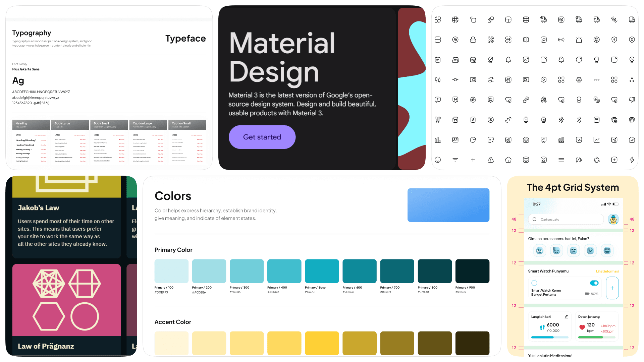
Task: Select the speeding delivery truck icon
Action: pyautogui.click(x=597, y=20)
